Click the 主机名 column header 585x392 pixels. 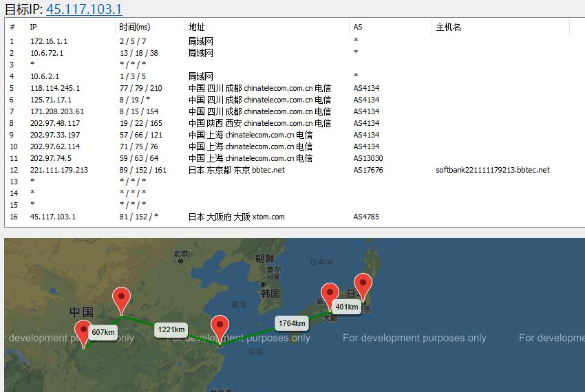[500, 27]
